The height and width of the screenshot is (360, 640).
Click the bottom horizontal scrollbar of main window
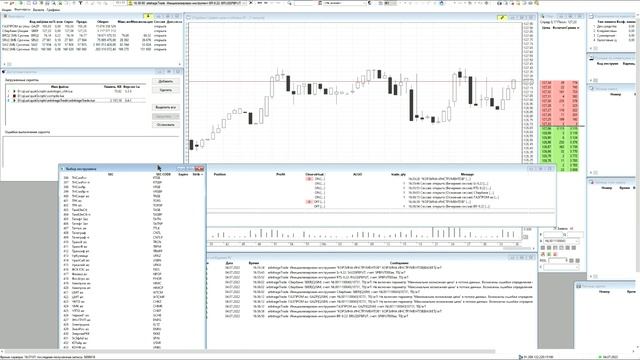(x=249, y=351)
